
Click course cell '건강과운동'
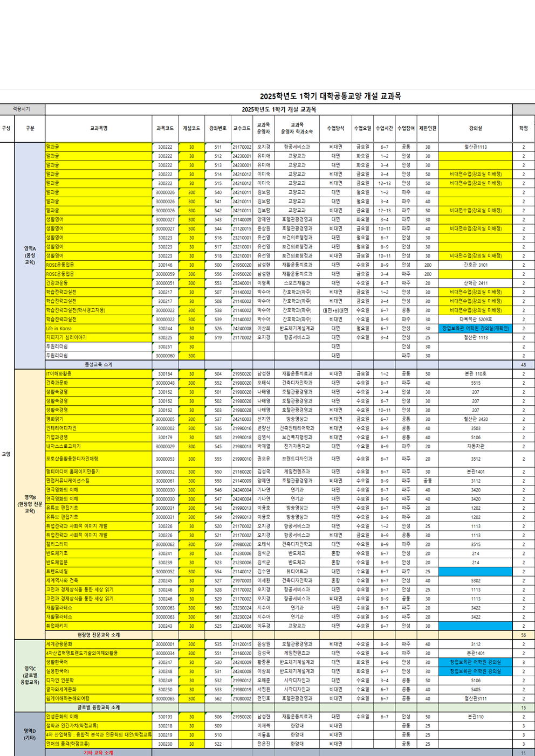point(99,283)
